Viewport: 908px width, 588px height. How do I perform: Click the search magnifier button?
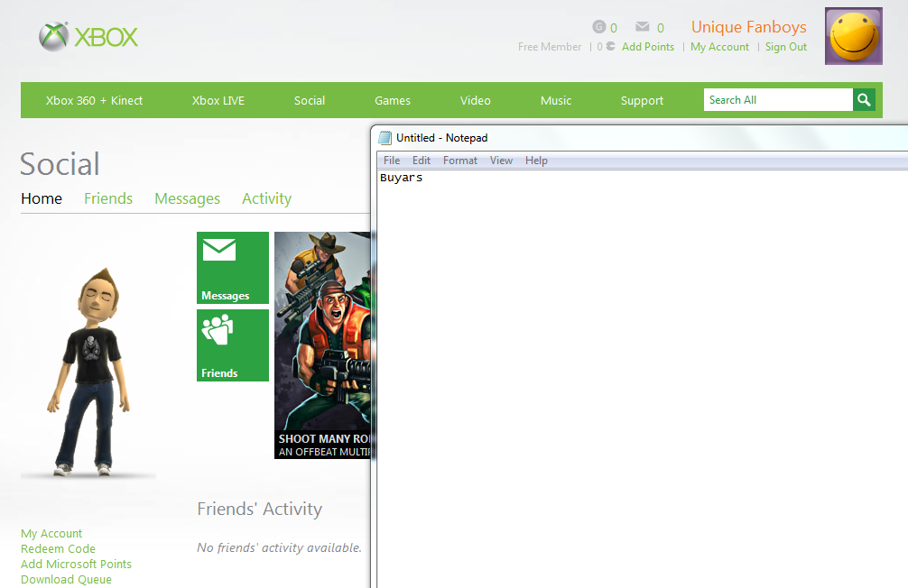pyautogui.click(x=864, y=100)
